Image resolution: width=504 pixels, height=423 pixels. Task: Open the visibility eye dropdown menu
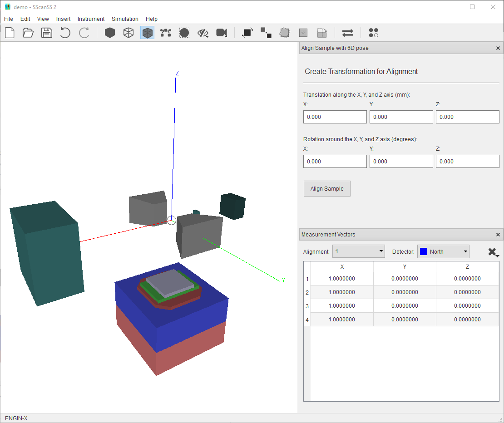click(x=203, y=33)
